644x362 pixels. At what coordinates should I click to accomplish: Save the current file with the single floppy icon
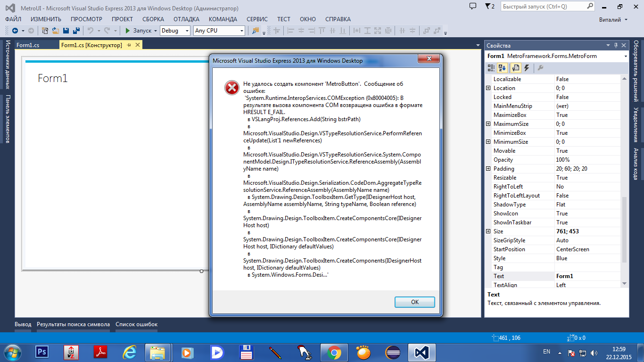[x=66, y=31]
